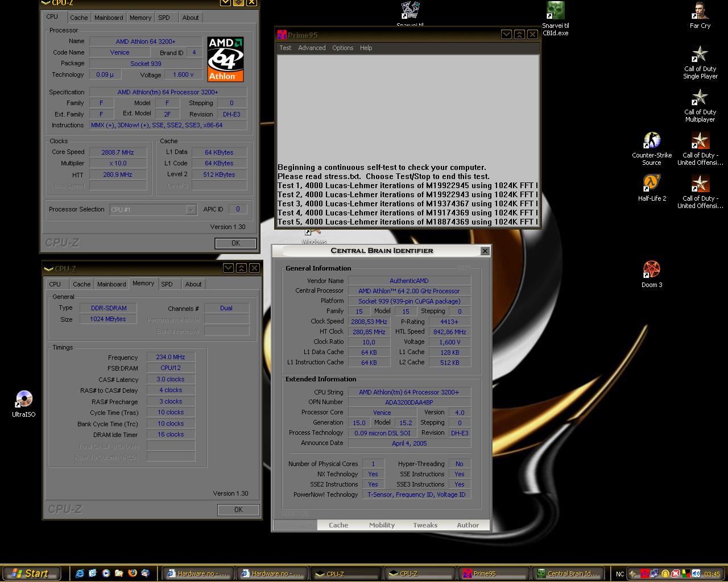Open Call of Duty Multiplayer shortcut

(700, 106)
